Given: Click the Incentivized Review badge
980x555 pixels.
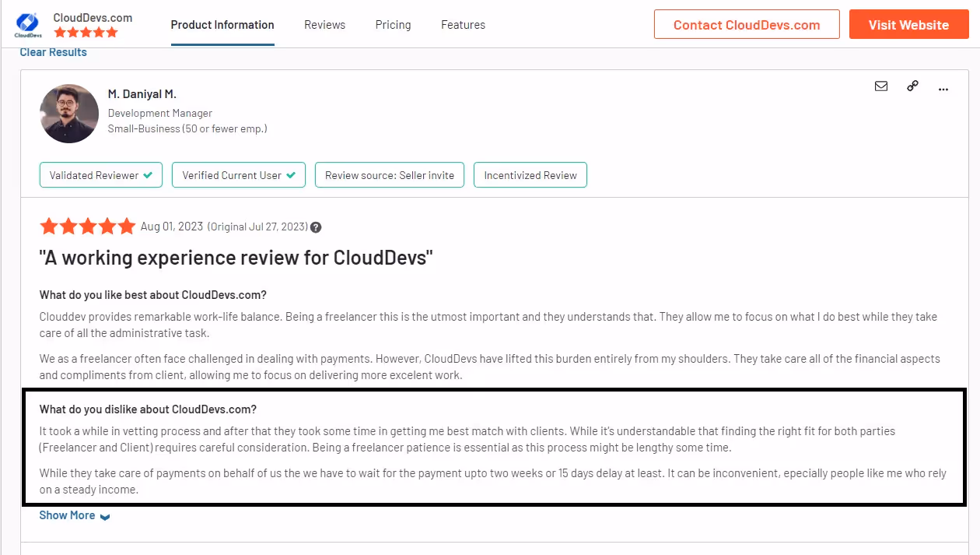Looking at the screenshot, I should pos(530,175).
